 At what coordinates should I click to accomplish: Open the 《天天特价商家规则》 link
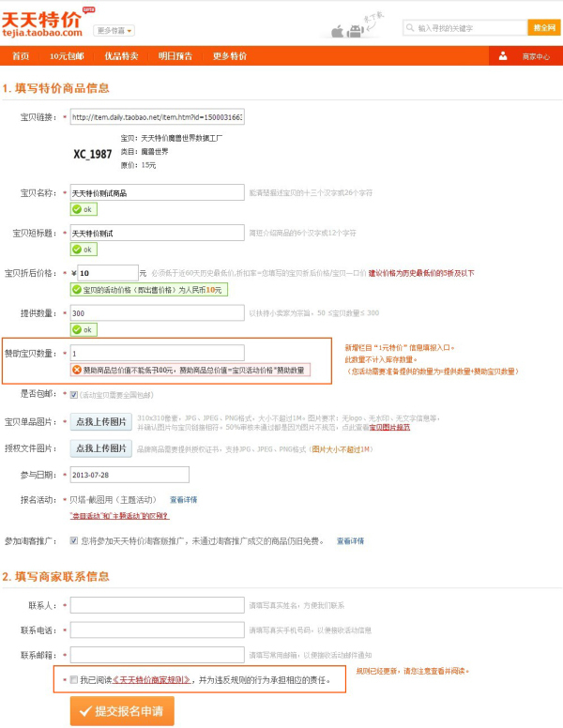(151, 680)
